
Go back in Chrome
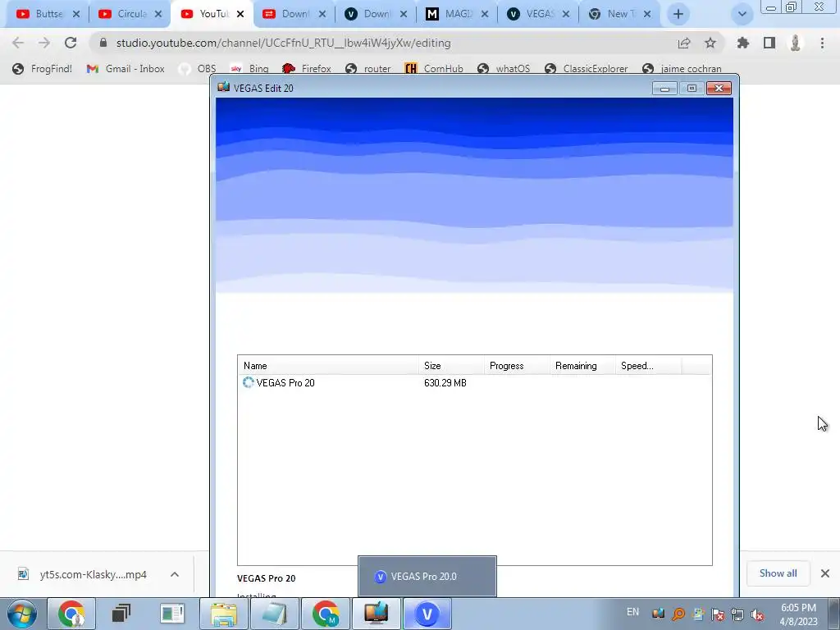coord(18,43)
